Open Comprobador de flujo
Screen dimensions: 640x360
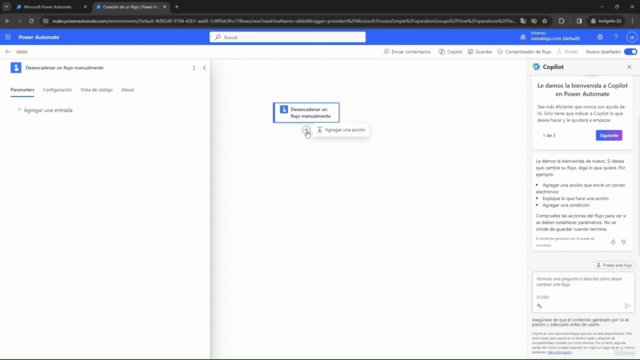(524, 52)
